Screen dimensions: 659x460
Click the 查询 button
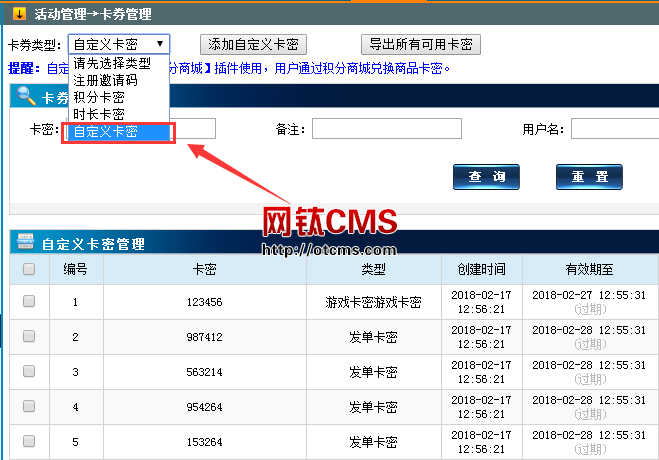(x=486, y=177)
